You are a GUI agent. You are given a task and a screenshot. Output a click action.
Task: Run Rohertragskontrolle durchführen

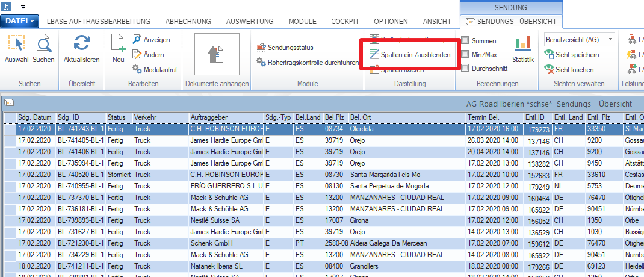[308, 63]
